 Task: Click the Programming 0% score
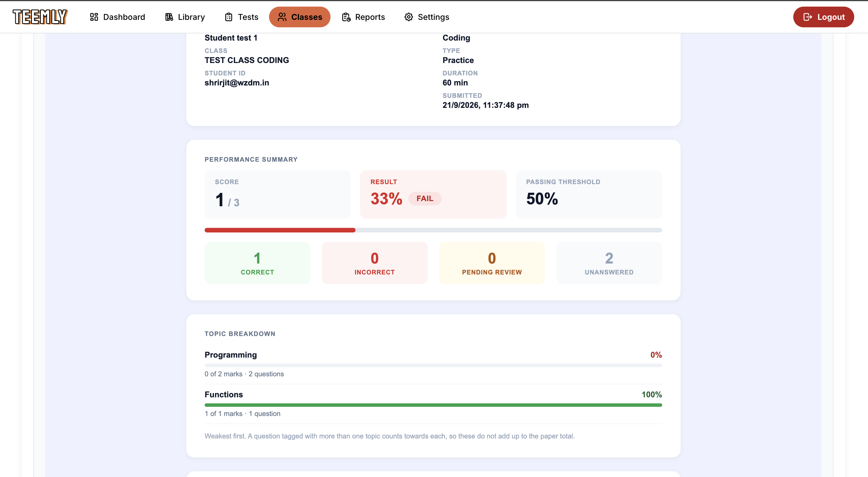tap(656, 355)
